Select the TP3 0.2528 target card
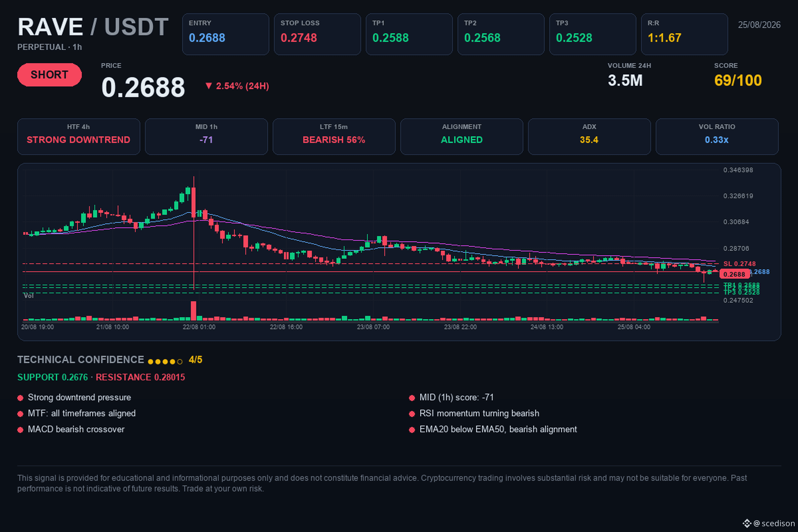The image size is (798, 532). tap(593, 34)
